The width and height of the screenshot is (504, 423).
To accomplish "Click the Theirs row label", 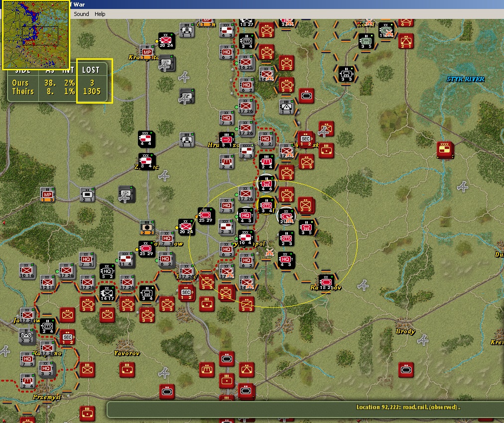I will [x=23, y=91].
